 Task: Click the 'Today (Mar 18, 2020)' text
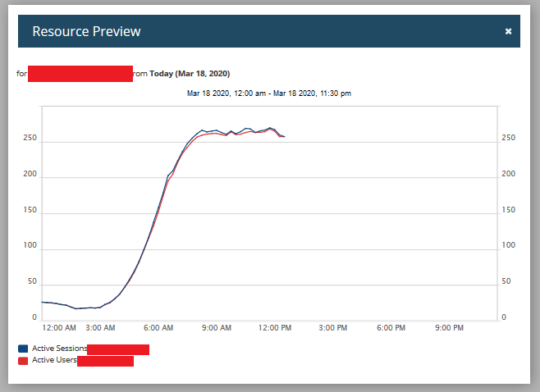[190, 74]
